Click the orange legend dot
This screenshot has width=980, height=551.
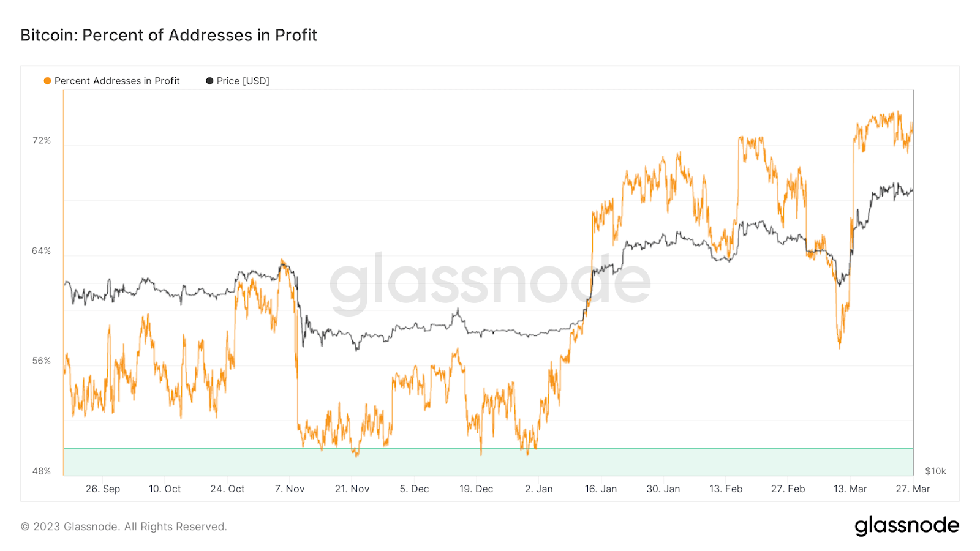[x=47, y=81]
